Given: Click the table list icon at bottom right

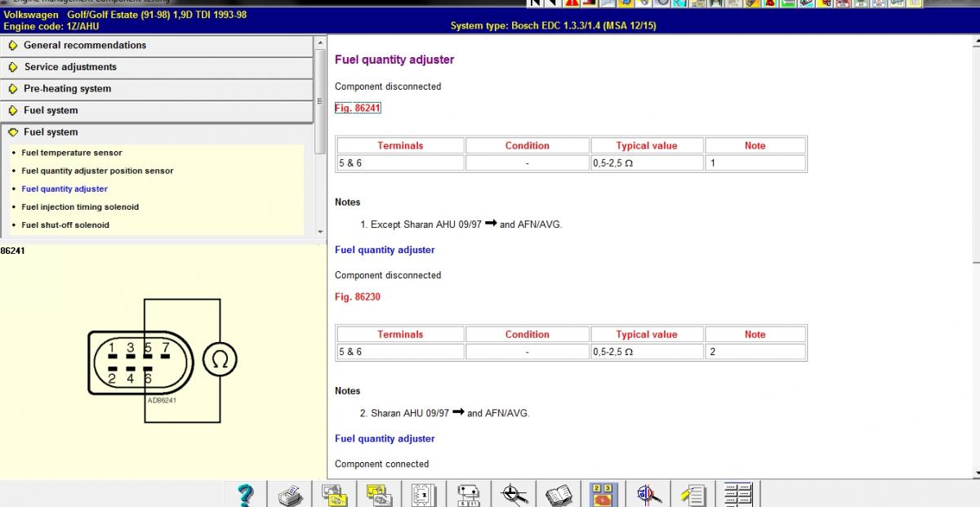Looking at the screenshot, I should (x=737, y=494).
